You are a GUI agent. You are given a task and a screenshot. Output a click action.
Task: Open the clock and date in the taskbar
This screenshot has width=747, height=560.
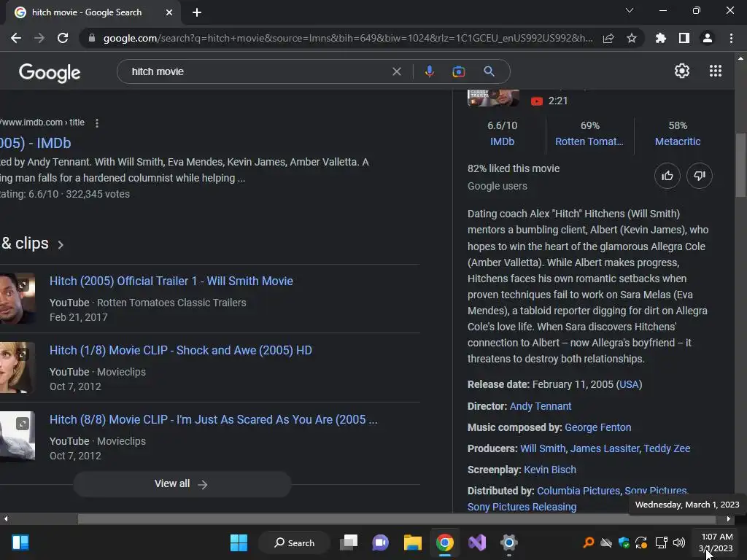click(716, 542)
